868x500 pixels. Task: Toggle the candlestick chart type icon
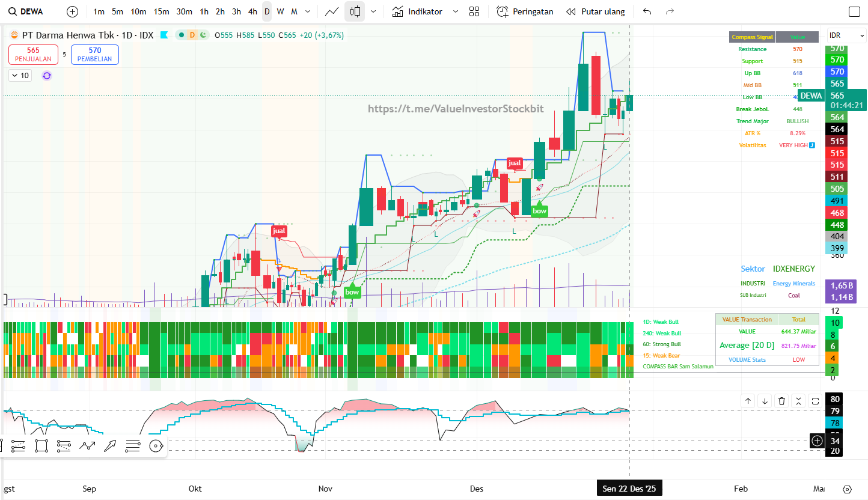(355, 11)
